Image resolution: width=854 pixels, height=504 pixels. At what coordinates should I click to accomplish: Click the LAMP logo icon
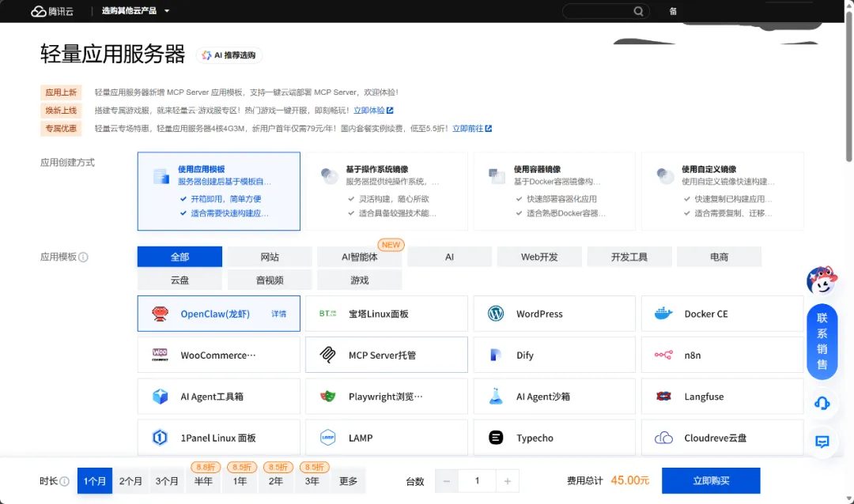pos(327,438)
